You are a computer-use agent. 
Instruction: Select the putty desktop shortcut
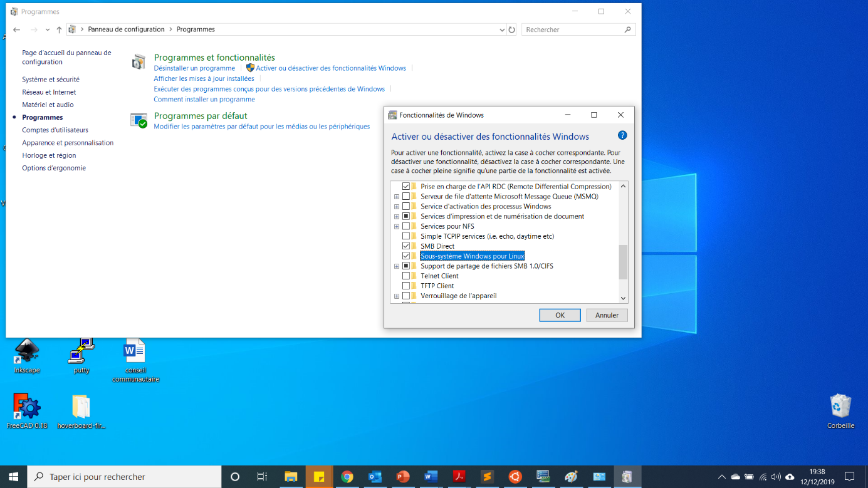tap(81, 352)
